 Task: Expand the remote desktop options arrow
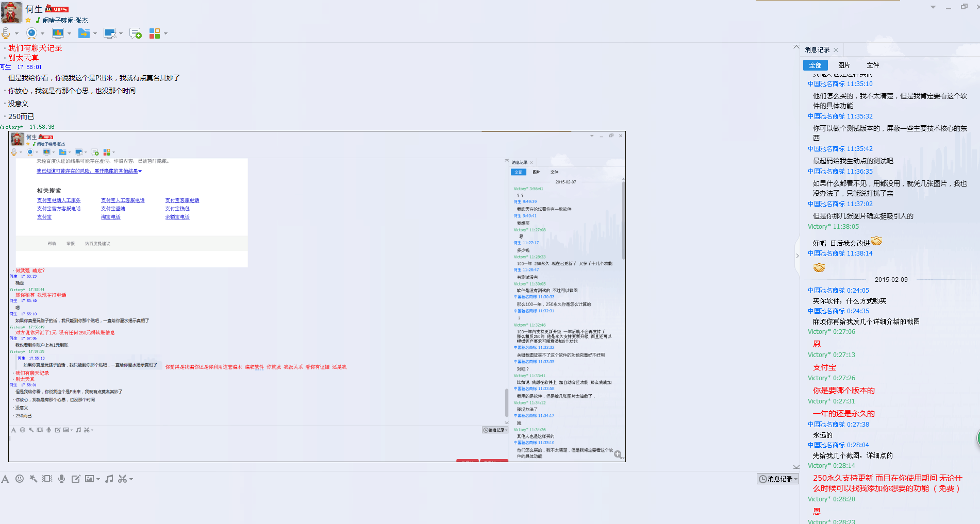click(121, 33)
